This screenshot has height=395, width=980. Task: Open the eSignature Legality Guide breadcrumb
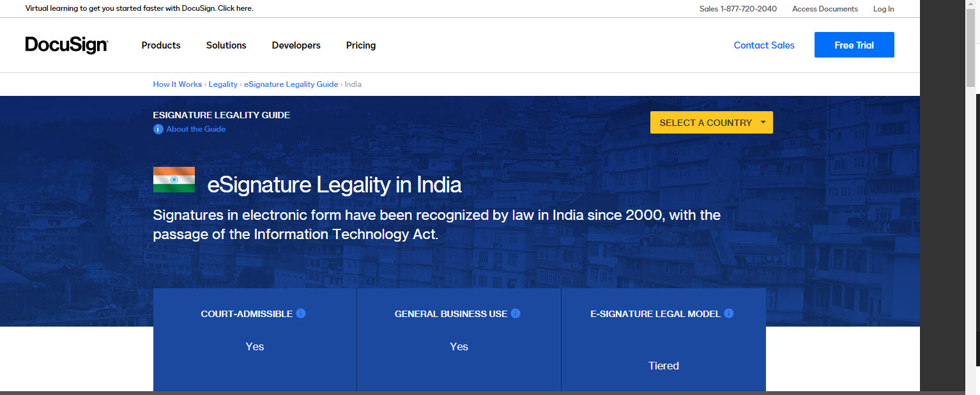pyautogui.click(x=291, y=84)
